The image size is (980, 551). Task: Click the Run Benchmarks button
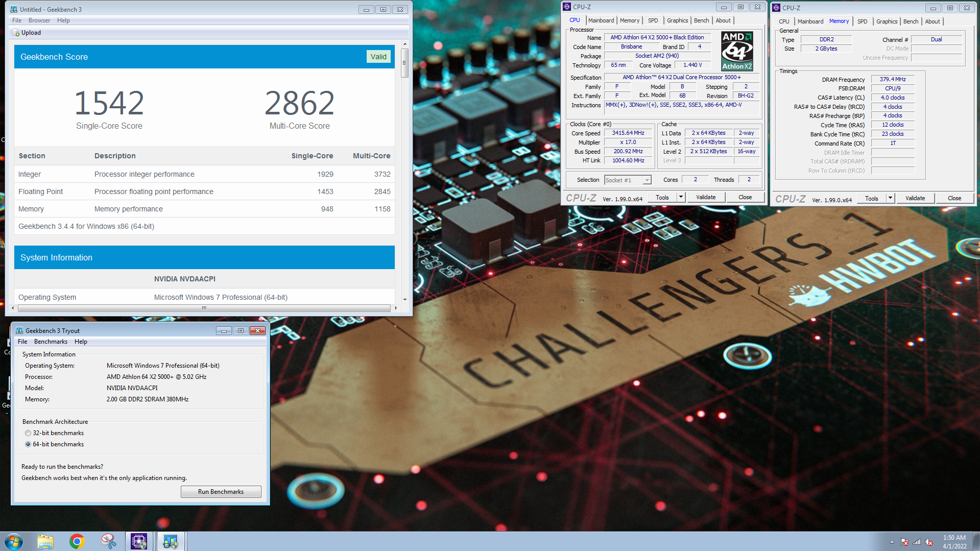221,492
